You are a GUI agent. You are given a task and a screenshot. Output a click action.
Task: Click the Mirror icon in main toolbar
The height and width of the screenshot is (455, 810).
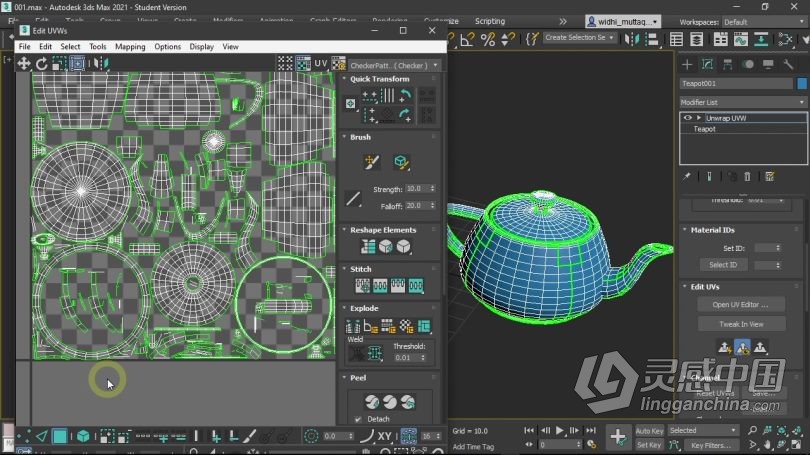632,39
